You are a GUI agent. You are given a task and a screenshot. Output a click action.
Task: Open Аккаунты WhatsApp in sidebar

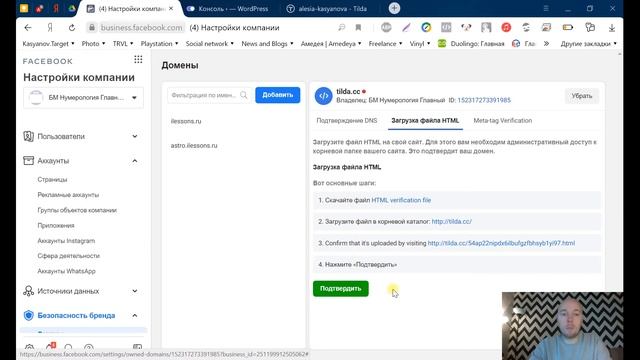pos(67,271)
